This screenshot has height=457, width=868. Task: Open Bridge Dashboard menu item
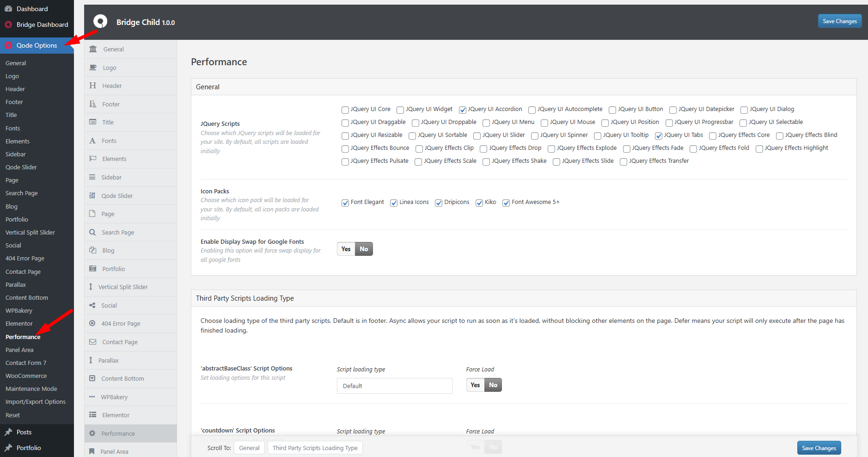click(x=37, y=25)
